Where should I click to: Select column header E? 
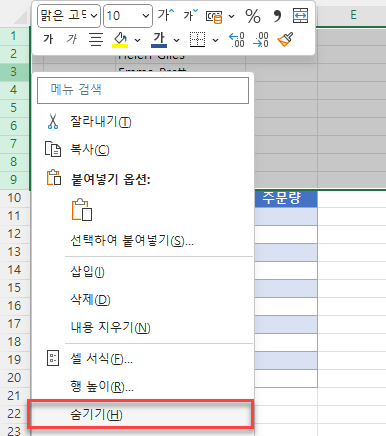pos(352,15)
